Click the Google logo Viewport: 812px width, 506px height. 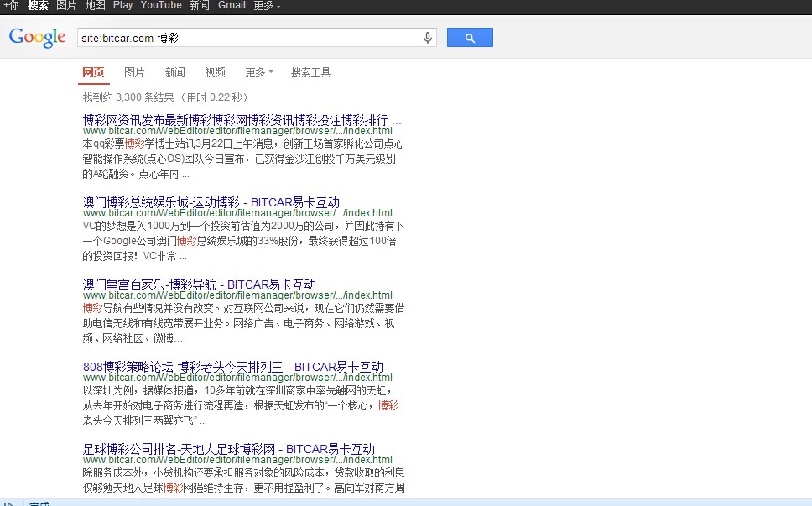point(37,37)
